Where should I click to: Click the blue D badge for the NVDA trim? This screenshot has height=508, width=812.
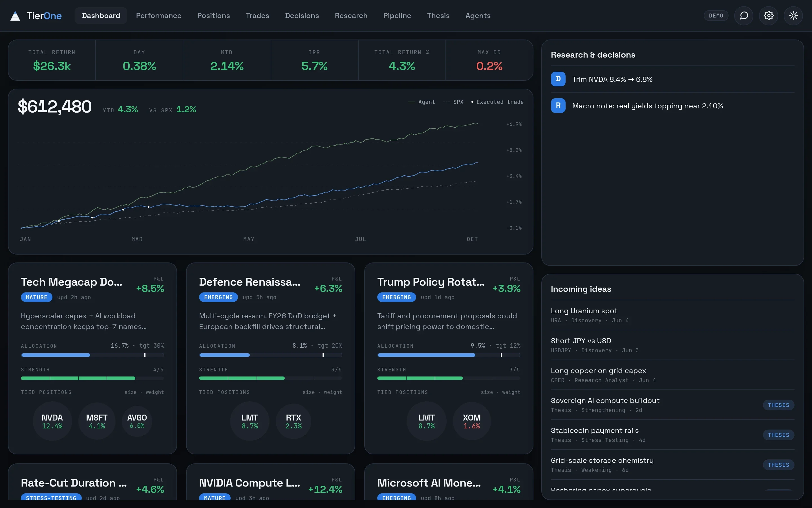(558, 79)
